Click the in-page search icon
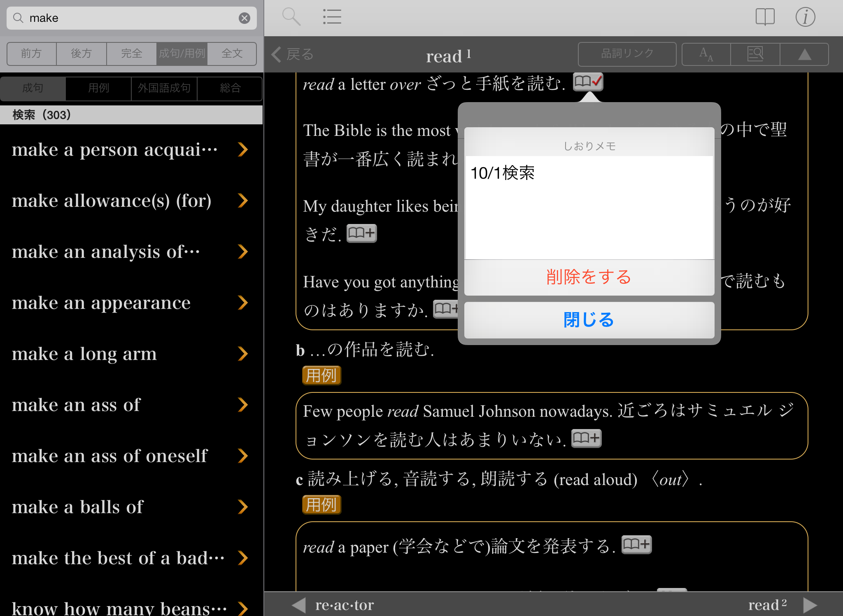The height and width of the screenshot is (616, 843). coord(755,54)
